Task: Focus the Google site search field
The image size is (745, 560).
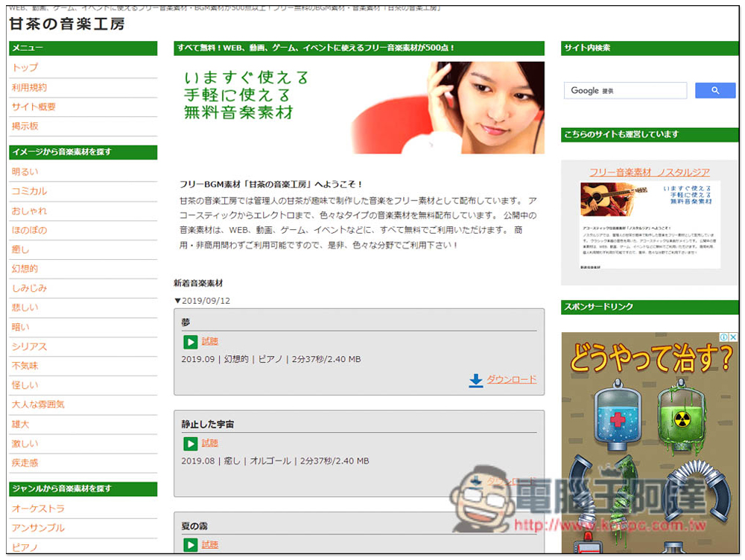Action: point(625,90)
